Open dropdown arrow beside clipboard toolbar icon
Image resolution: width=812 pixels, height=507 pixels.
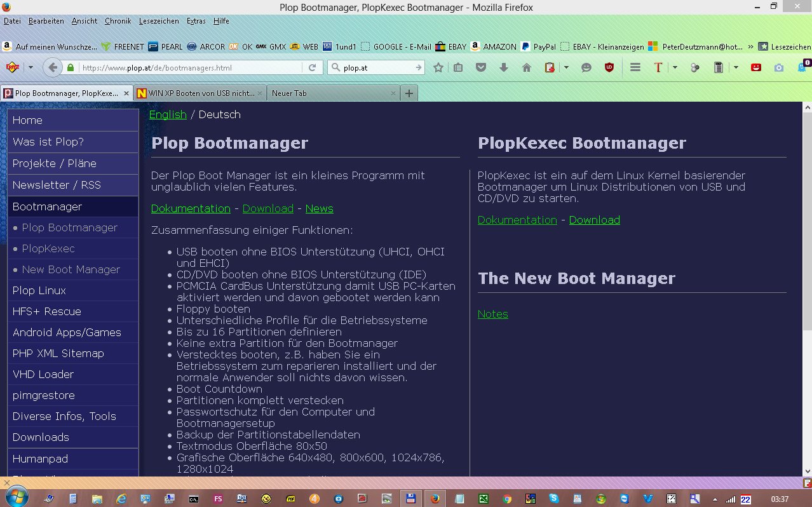(x=566, y=67)
